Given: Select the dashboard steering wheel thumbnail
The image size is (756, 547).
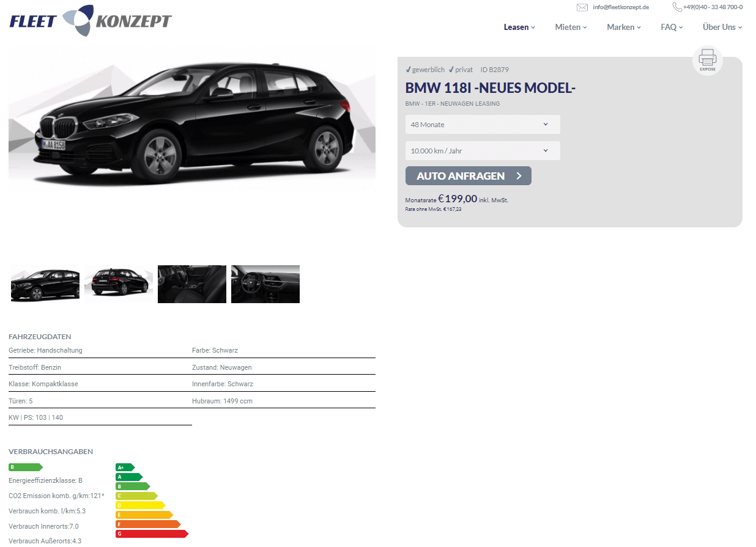Looking at the screenshot, I should click(265, 284).
